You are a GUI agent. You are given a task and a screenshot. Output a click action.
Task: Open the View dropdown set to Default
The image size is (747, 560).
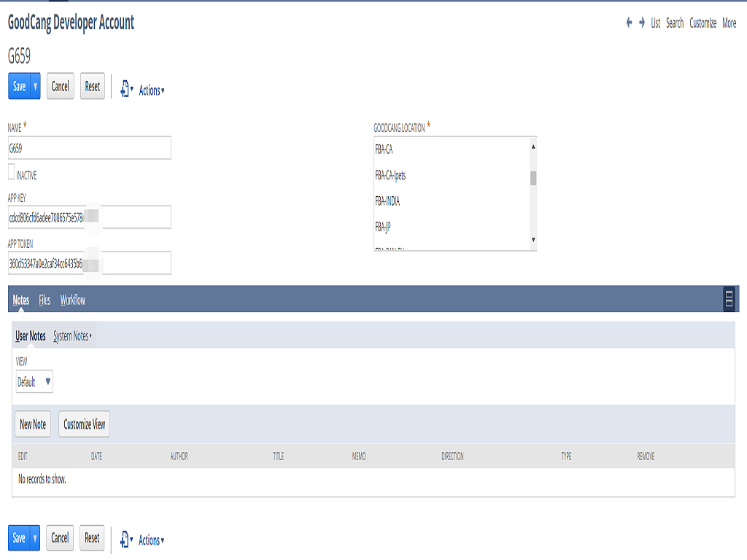pyautogui.click(x=34, y=381)
